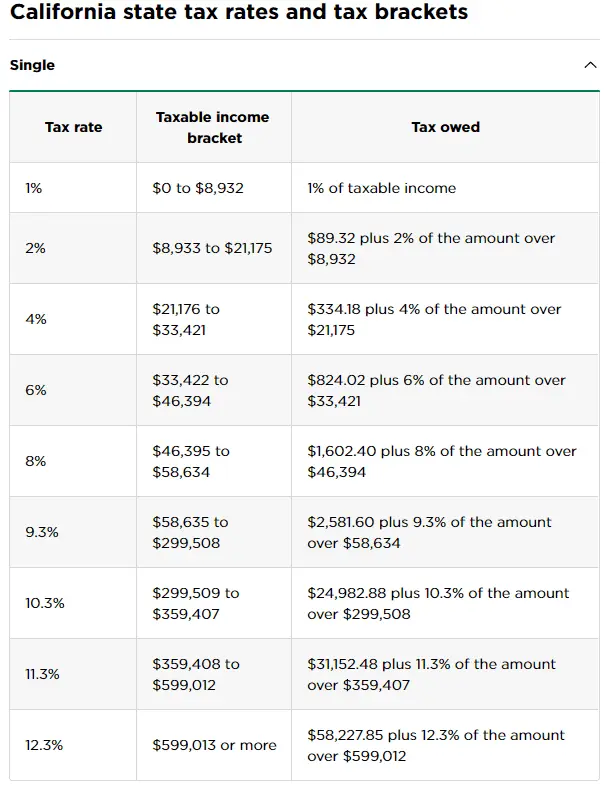Select the Tax owed column header

[x=445, y=127]
